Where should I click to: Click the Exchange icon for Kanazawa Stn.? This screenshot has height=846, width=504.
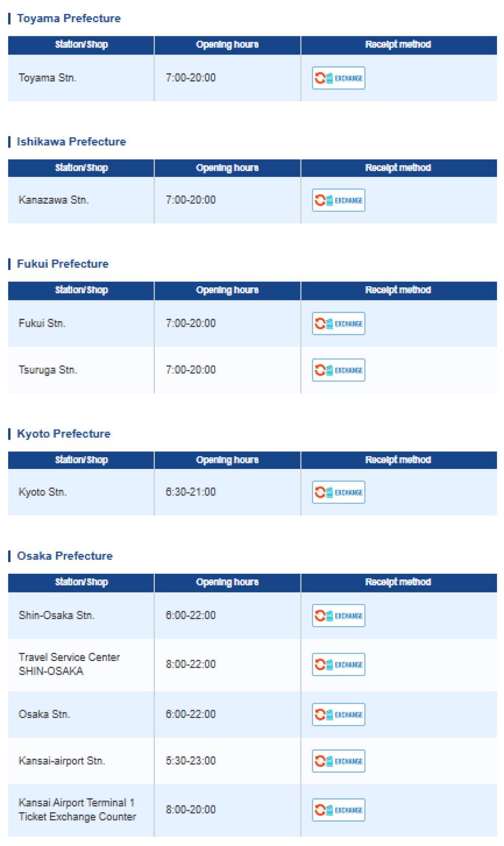pyautogui.click(x=338, y=200)
